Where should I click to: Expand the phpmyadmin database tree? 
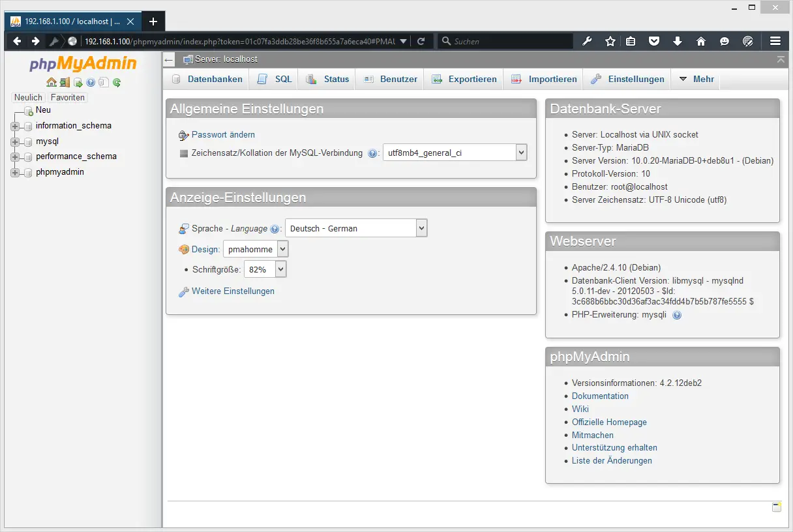tap(15, 172)
